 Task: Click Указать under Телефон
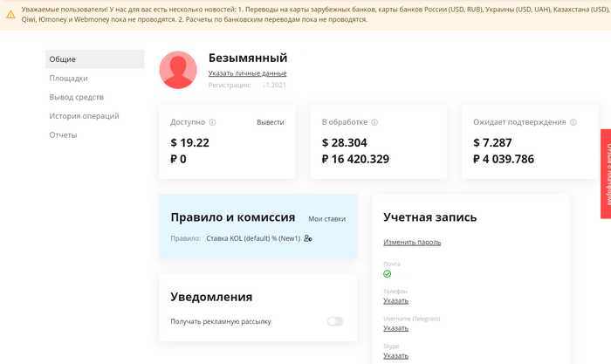(x=395, y=301)
